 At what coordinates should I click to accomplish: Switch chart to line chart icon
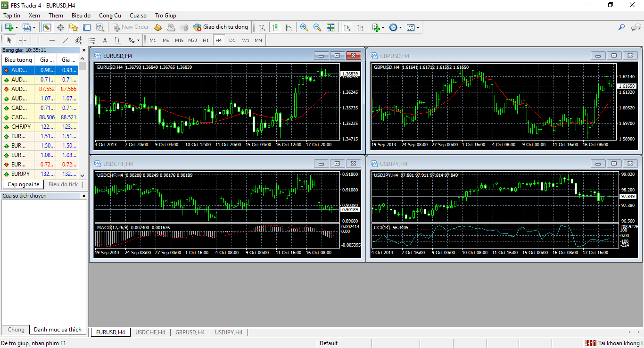click(x=289, y=27)
